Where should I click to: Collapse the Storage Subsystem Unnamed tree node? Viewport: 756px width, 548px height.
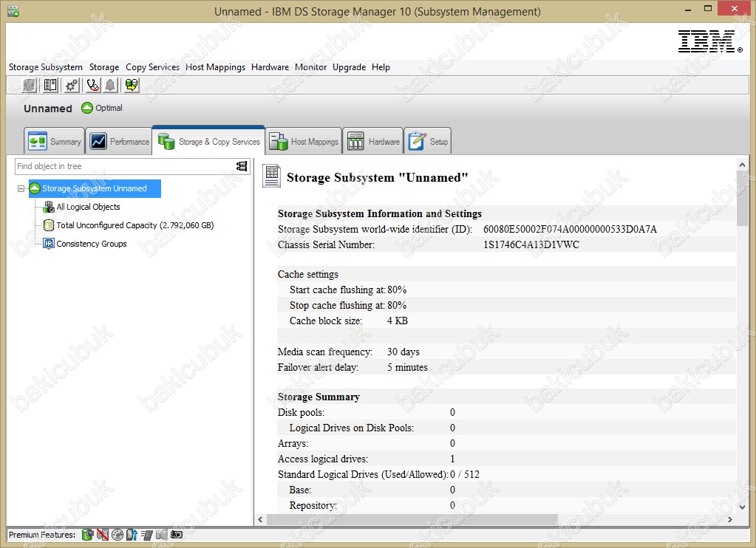tap(21, 189)
